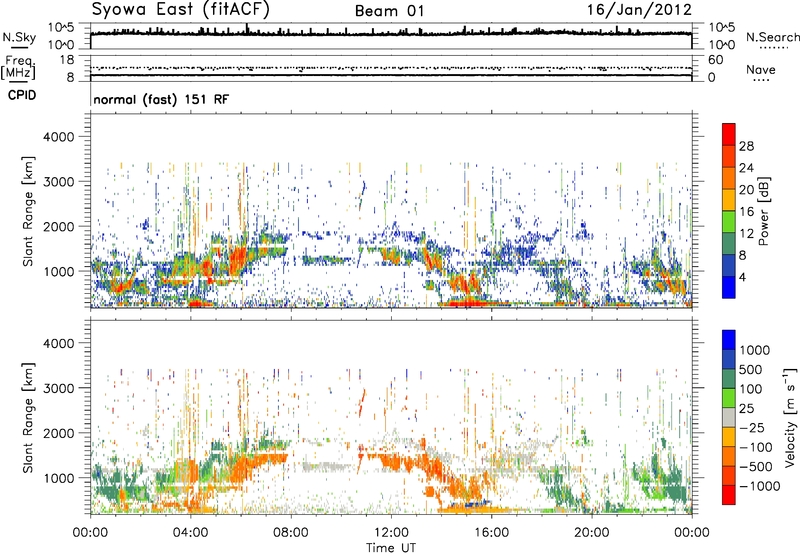Click the '2000' tick of the velocity panel
The height and width of the screenshot is (554, 800).
coord(58,433)
